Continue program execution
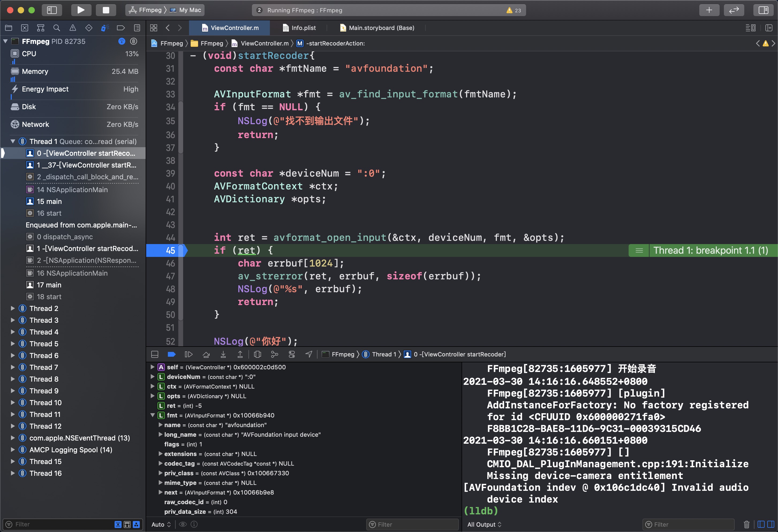Viewport: 778px width, 532px height. point(188,354)
